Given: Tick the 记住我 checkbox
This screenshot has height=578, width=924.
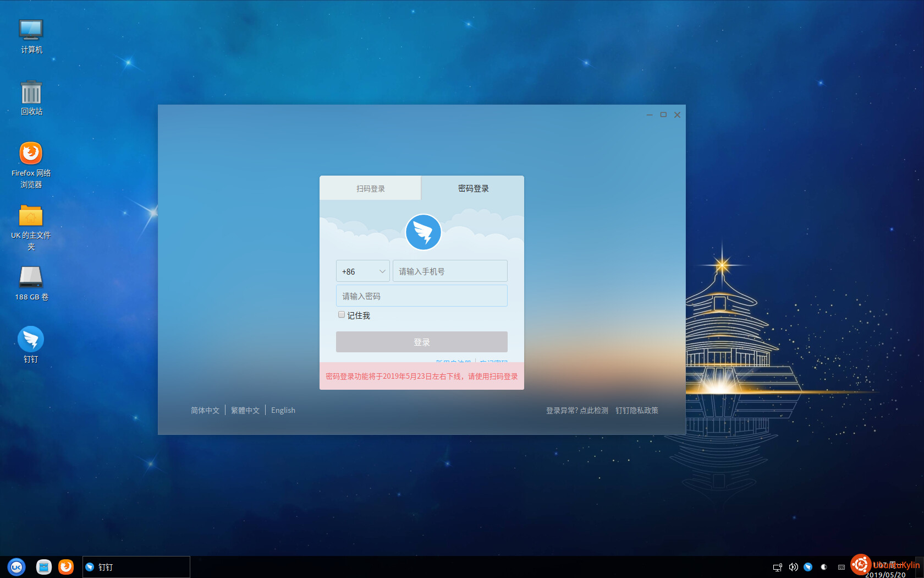Looking at the screenshot, I should [x=342, y=315].
